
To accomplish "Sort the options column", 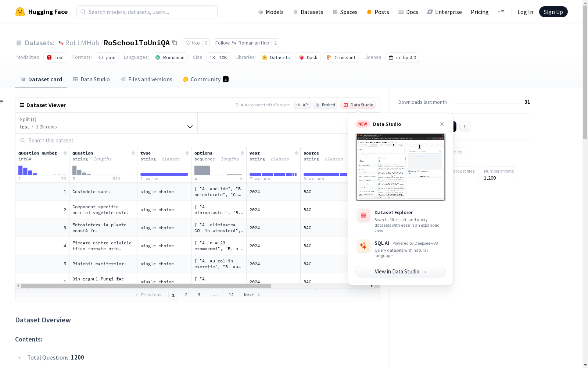I will click(242, 153).
